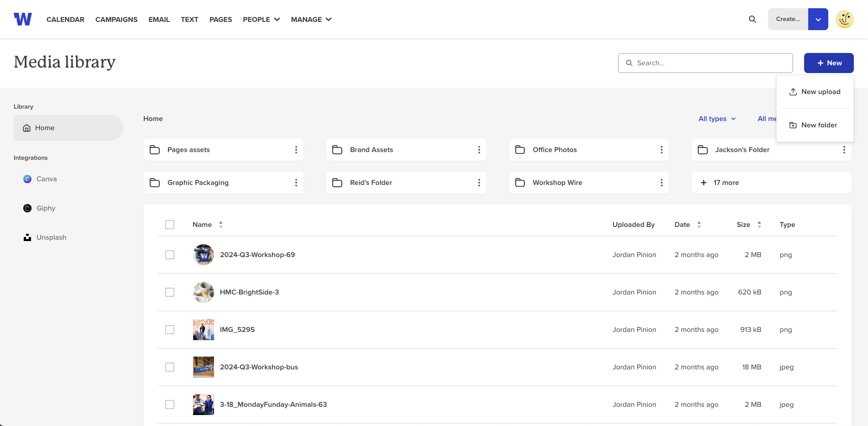Screen dimensions: 868x426
Task: Click the blue New button
Action: [x=829, y=63]
